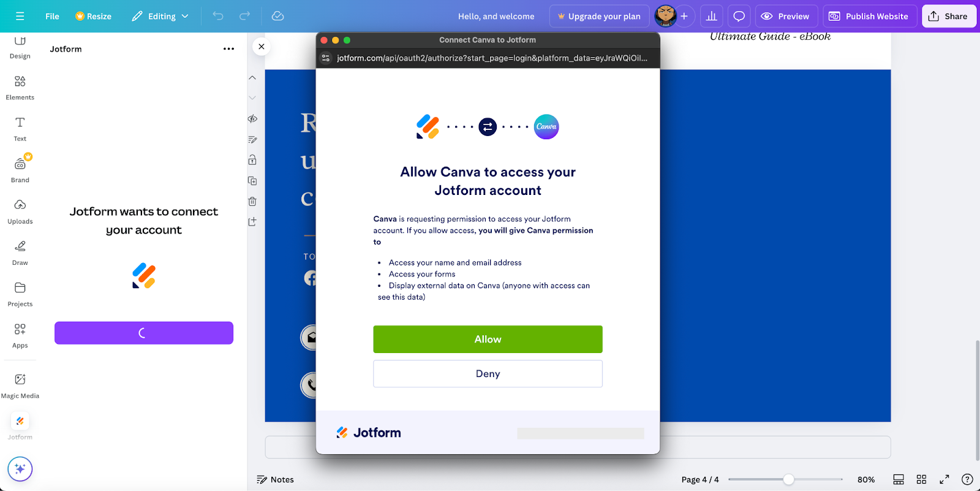Open the hamburger main menu
Screen dimensions: 980x491
20,16
